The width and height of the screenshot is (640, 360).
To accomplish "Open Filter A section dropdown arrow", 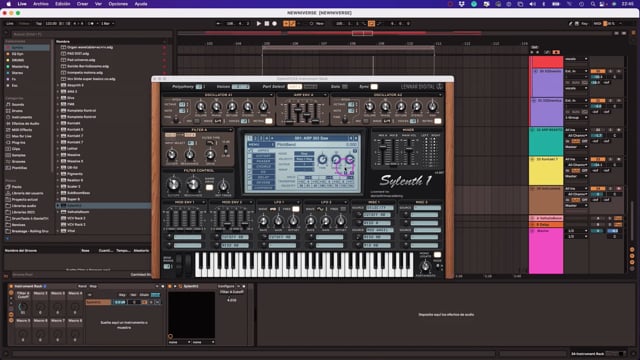I will click(x=231, y=130).
